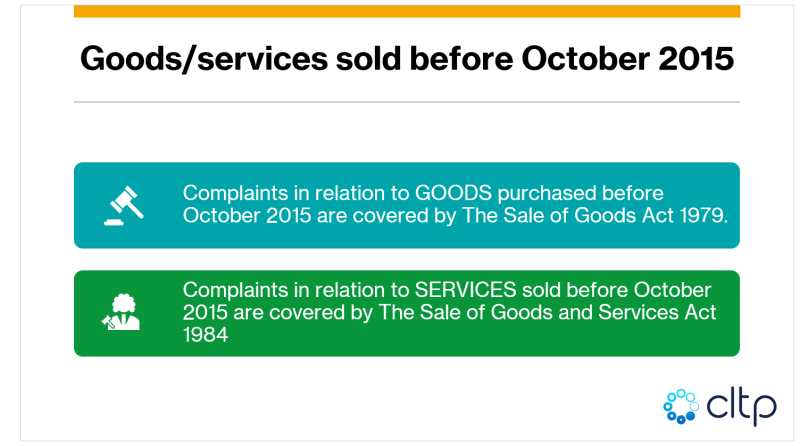This screenshot has width=800, height=446.
Task: Click the judge figure icon in green box
Action: click(121, 312)
